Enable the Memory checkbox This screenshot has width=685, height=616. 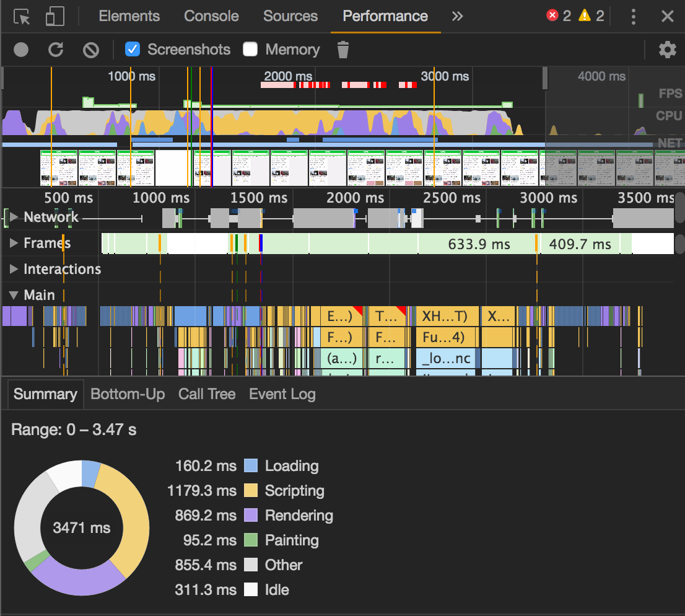[250, 50]
